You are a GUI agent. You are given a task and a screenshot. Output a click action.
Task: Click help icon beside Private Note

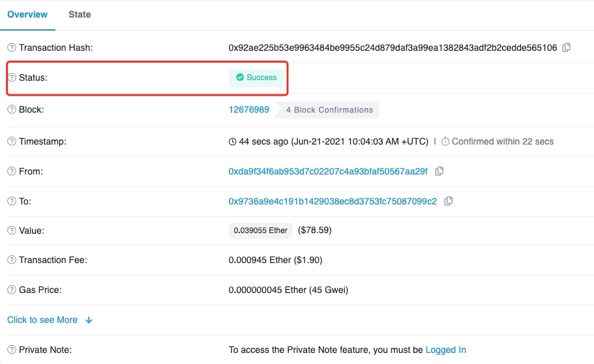coord(12,350)
